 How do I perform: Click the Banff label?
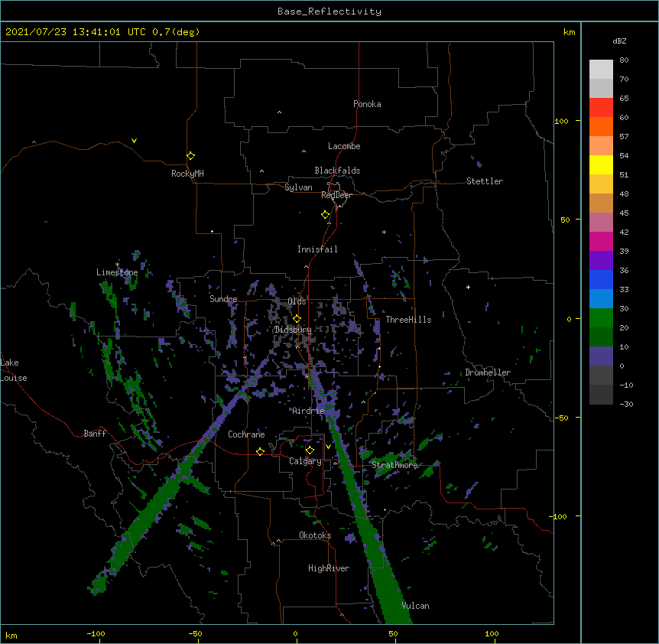click(x=95, y=434)
